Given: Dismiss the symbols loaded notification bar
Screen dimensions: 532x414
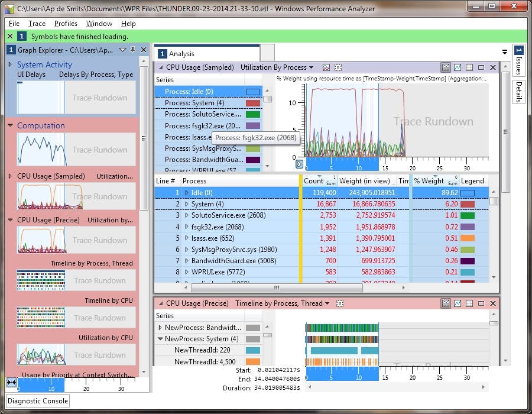Looking at the screenshot, I should 10,36.
